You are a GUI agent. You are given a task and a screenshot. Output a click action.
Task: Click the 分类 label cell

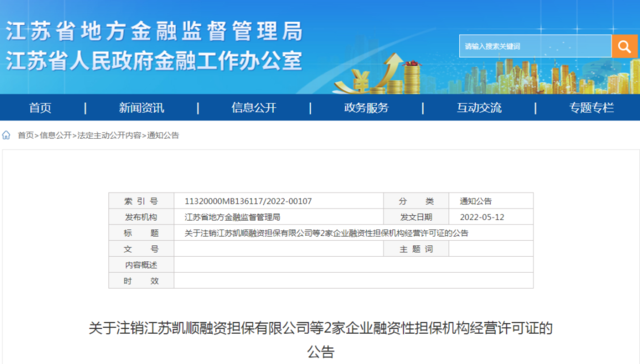[x=416, y=201]
